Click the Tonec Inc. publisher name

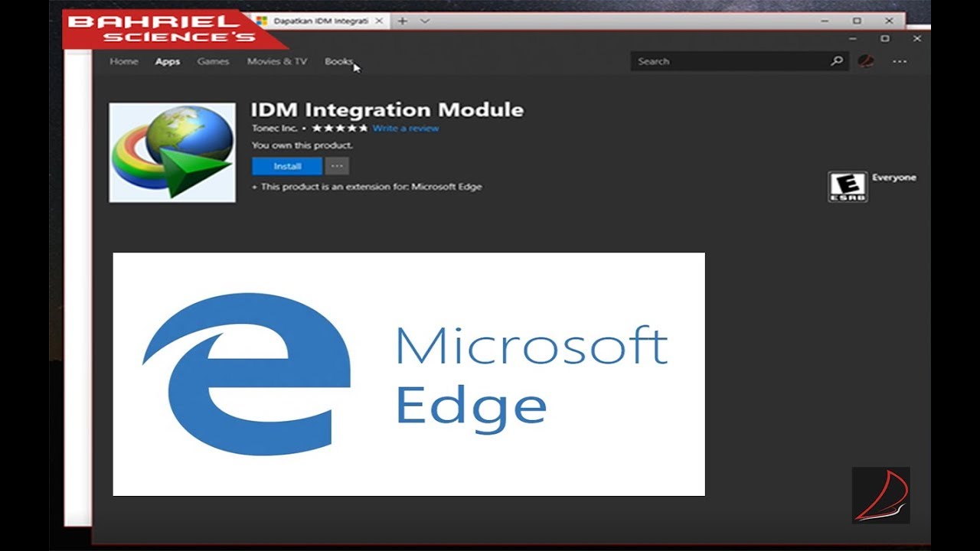pos(275,129)
